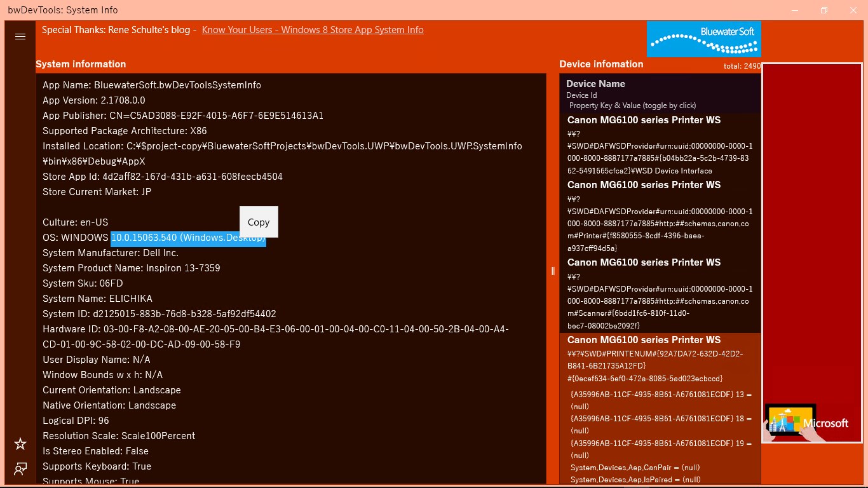Click System Product Name: Inspiron 13-7359
Screen dimensions: 868x488
(x=132, y=268)
